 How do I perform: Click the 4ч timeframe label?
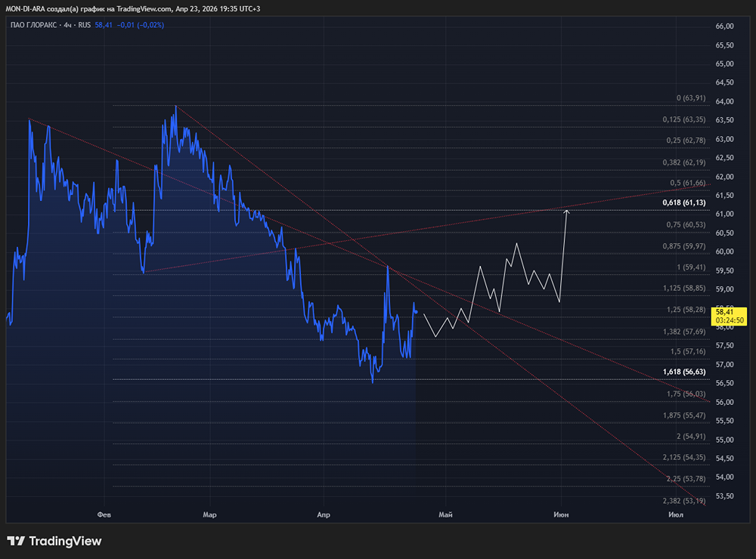click(x=67, y=25)
